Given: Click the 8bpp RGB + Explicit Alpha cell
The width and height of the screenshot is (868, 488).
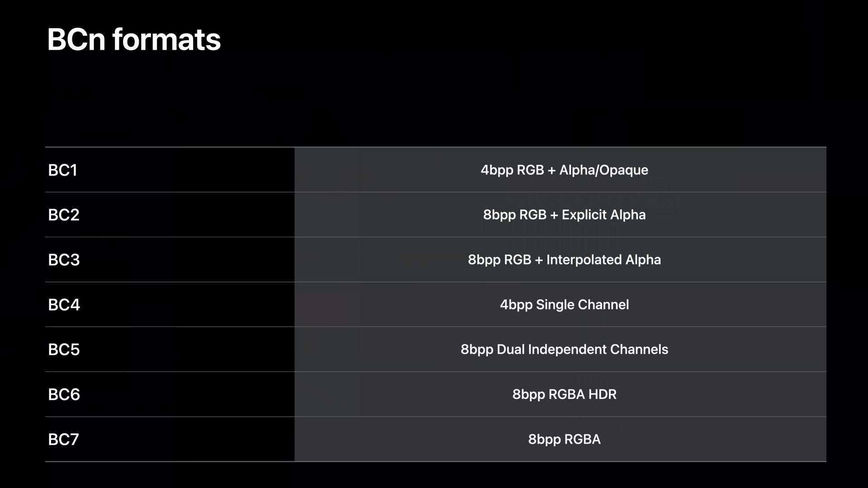Looking at the screenshot, I should pyautogui.click(x=564, y=215).
